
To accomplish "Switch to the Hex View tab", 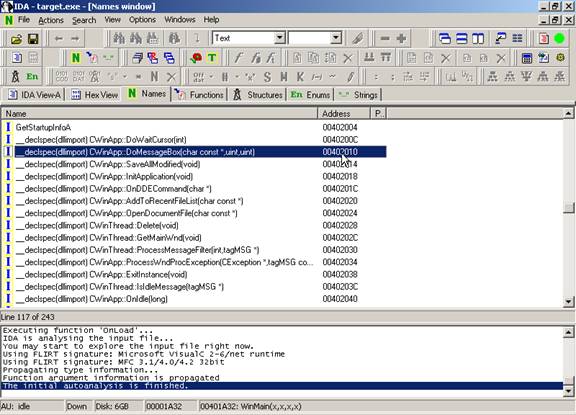I will 94,95.
